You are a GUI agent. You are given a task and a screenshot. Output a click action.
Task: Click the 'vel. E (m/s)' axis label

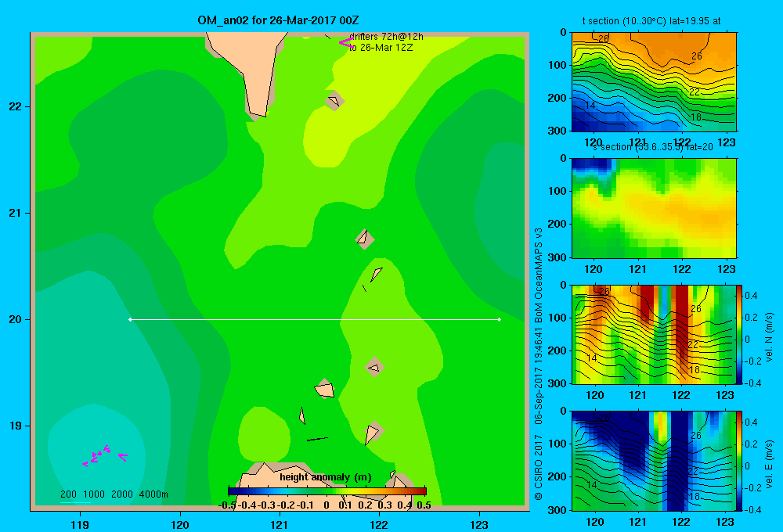tap(769, 463)
